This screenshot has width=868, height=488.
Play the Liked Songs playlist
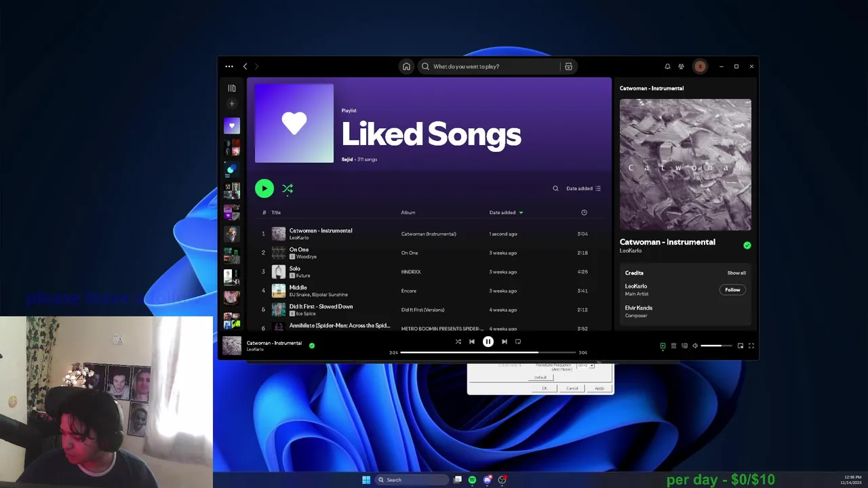[264, 188]
